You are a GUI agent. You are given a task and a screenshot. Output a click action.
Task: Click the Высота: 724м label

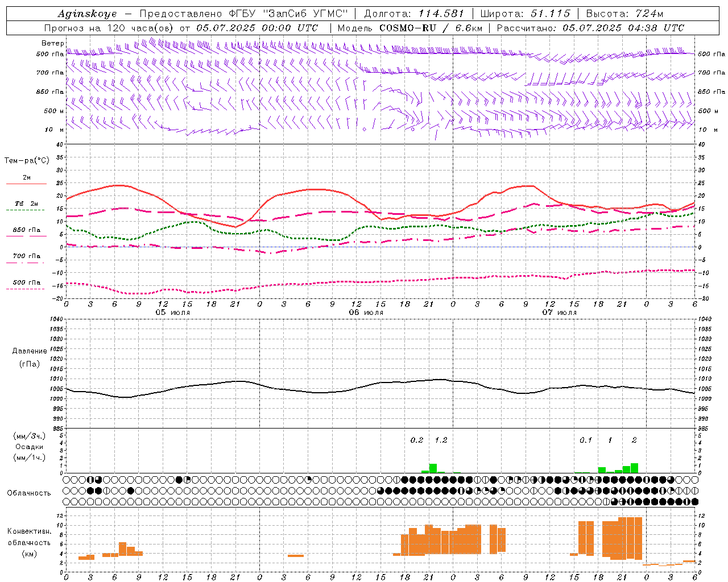624,14
